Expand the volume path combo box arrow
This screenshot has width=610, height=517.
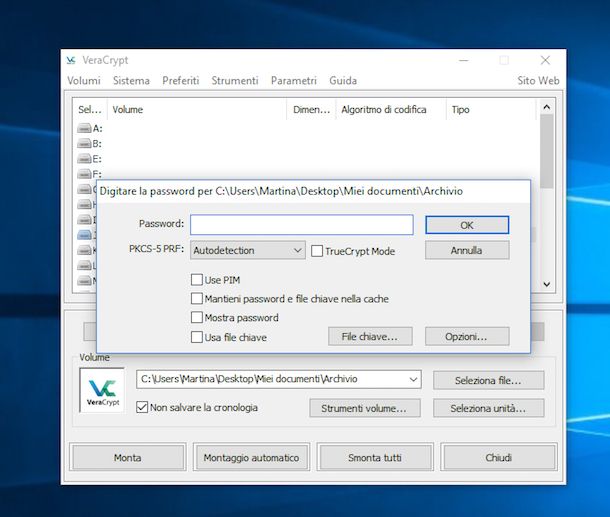click(x=414, y=379)
